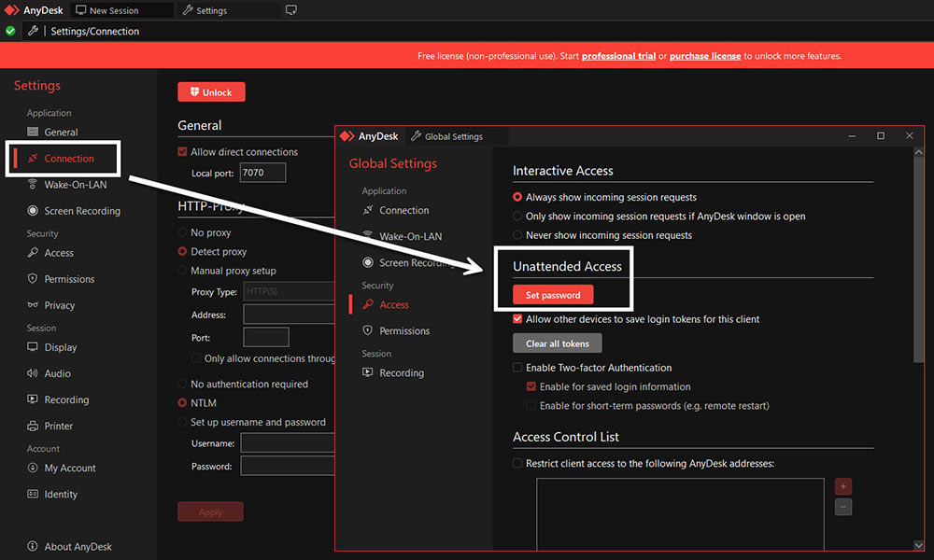Click the wrench icon beside Settings/Connection
The image size is (934, 560).
pos(33,31)
